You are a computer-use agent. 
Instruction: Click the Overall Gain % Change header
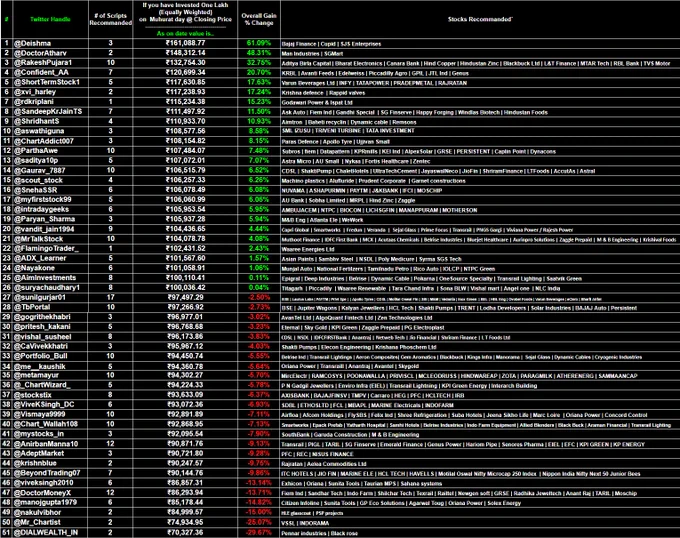click(x=259, y=19)
